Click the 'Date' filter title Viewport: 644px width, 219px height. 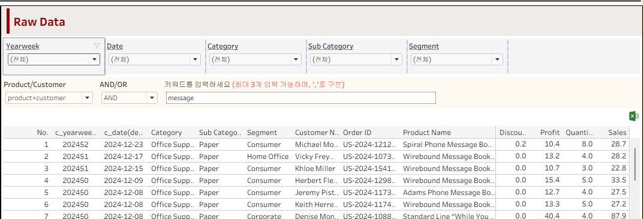pyautogui.click(x=115, y=46)
